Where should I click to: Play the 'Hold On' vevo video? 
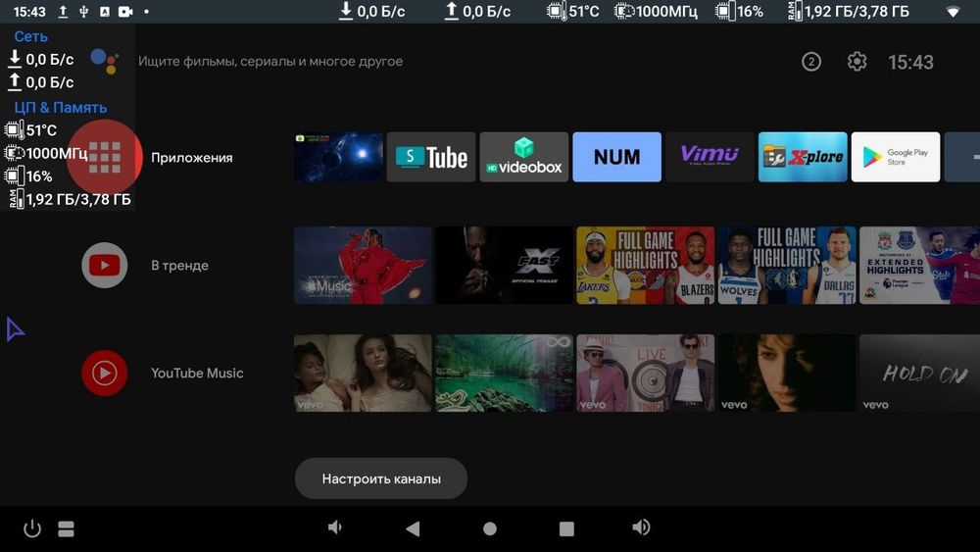pos(919,374)
